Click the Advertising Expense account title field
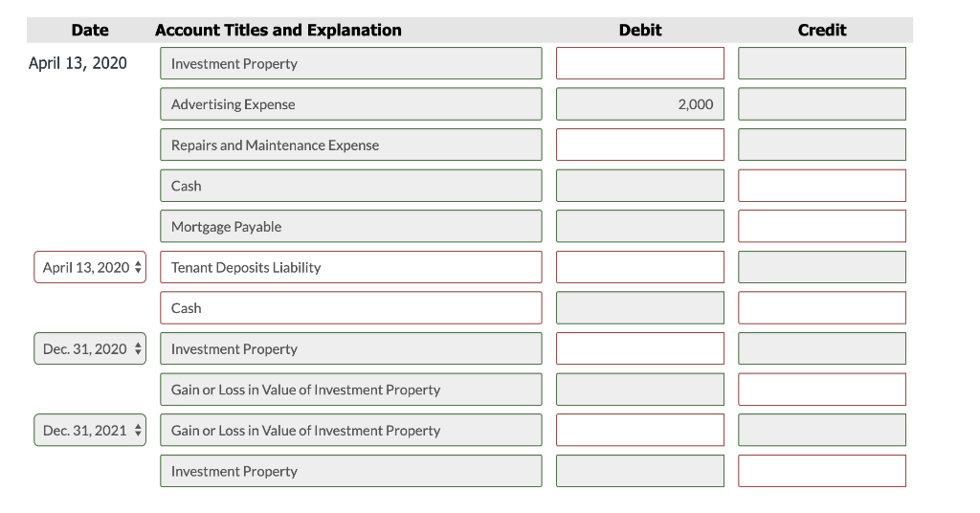Image resolution: width=980 pixels, height=513 pixels. click(x=350, y=104)
